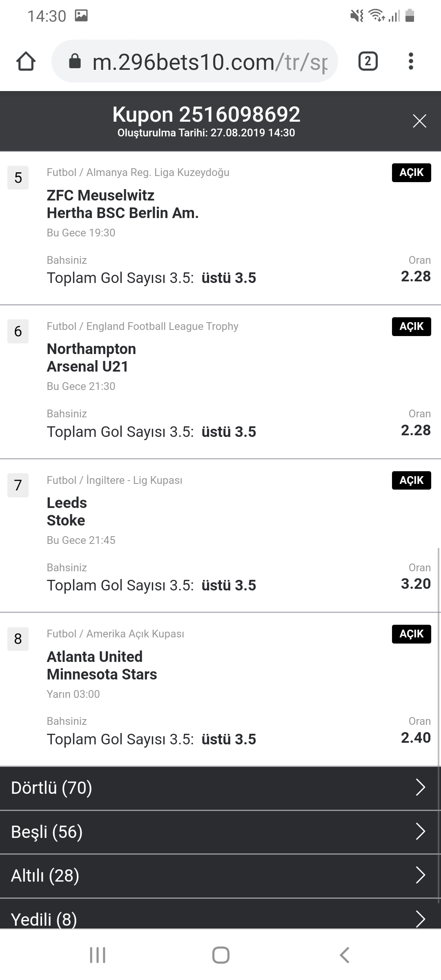
Task: Tap Android back navigation arrow
Action: (x=344, y=955)
